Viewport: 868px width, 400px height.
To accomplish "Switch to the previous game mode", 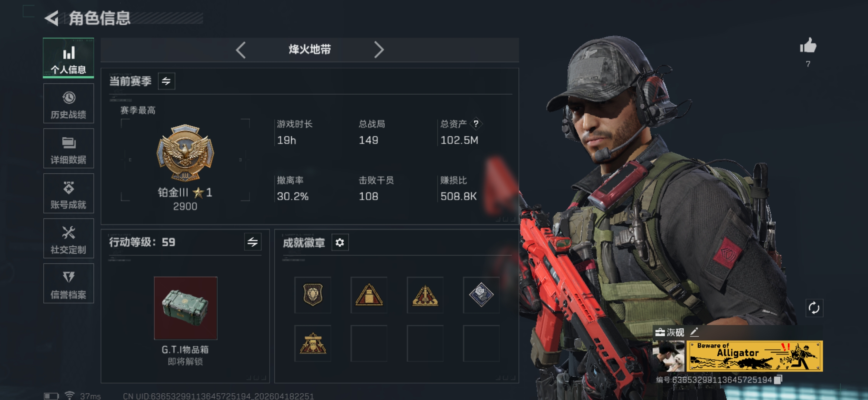I will pyautogui.click(x=241, y=50).
